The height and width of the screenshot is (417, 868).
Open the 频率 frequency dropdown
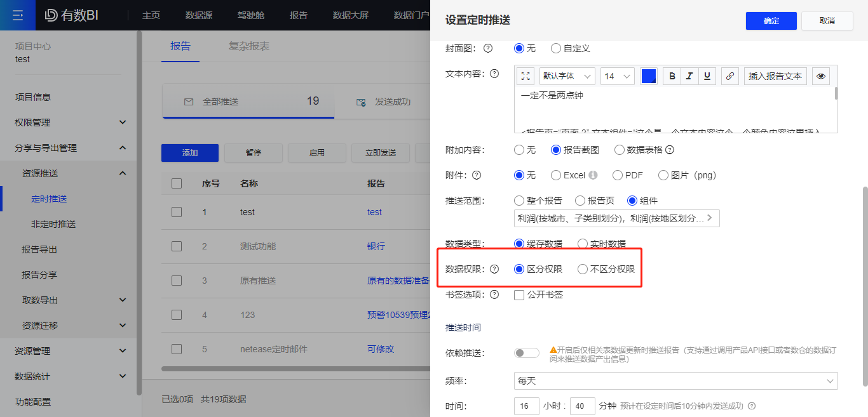click(675, 381)
